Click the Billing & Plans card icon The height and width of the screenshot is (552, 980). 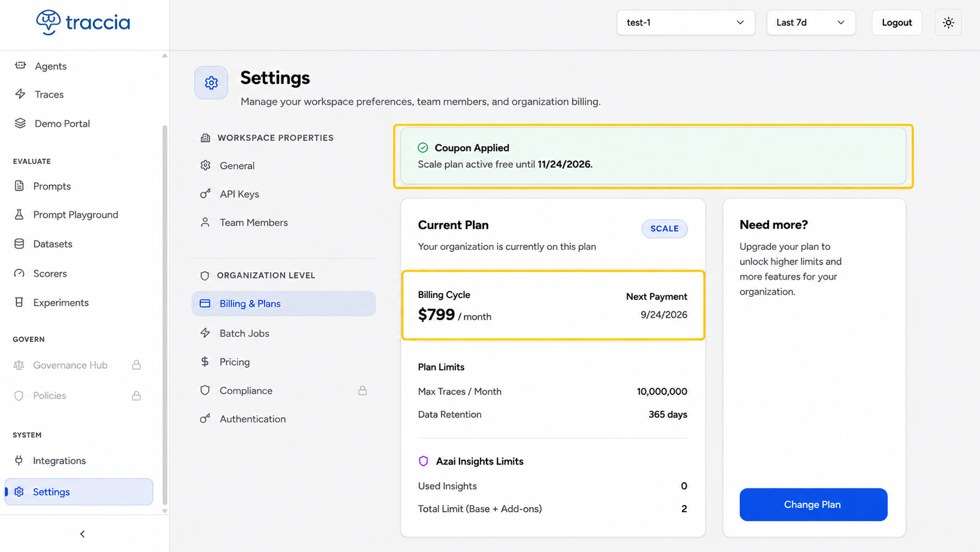point(205,303)
